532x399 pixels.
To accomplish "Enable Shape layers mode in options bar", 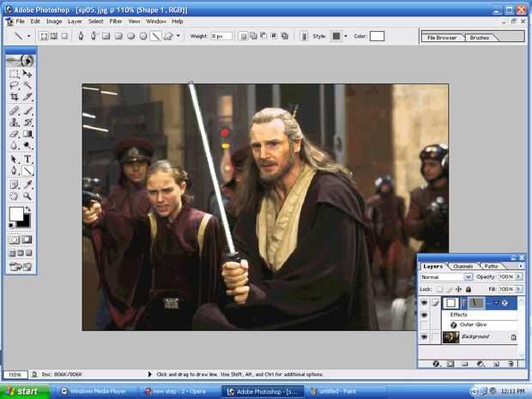I will tap(44, 36).
